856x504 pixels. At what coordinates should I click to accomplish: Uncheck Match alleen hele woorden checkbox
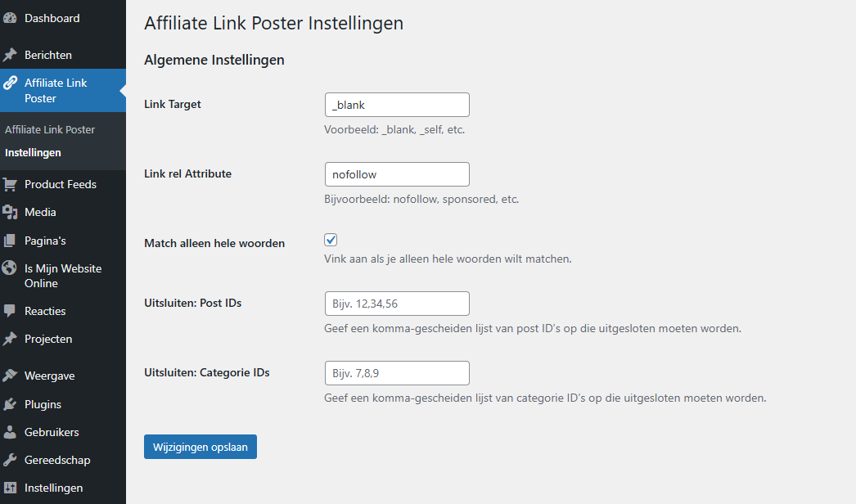(x=331, y=240)
